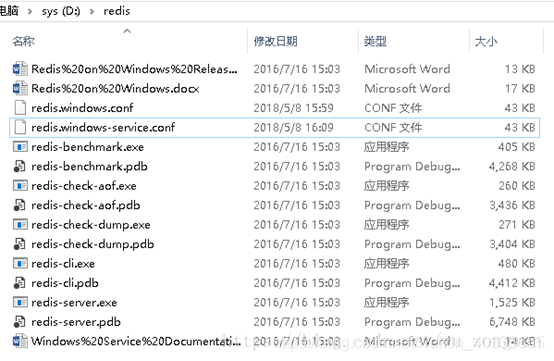Click the application icon of redis-check-aof.exe

coord(20,185)
